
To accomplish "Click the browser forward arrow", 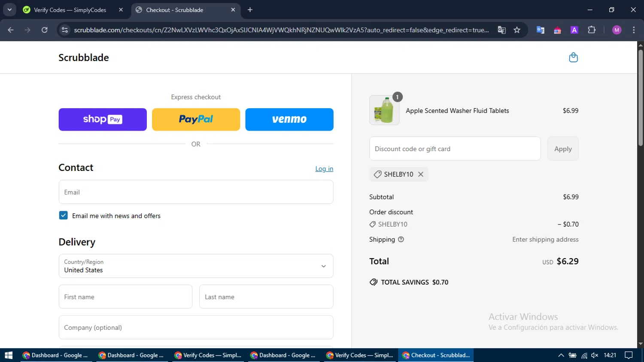I will click(x=27, y=30).
